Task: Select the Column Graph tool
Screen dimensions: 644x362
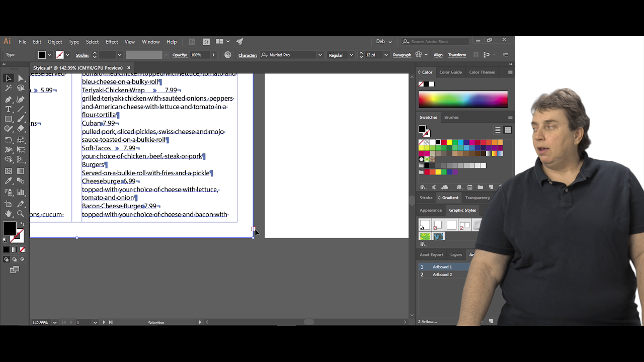Action: [21, 192]
